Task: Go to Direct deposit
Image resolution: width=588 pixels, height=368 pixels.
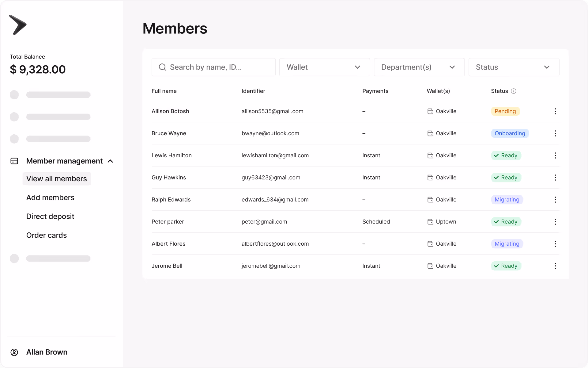Action: [x=50, y=216]
